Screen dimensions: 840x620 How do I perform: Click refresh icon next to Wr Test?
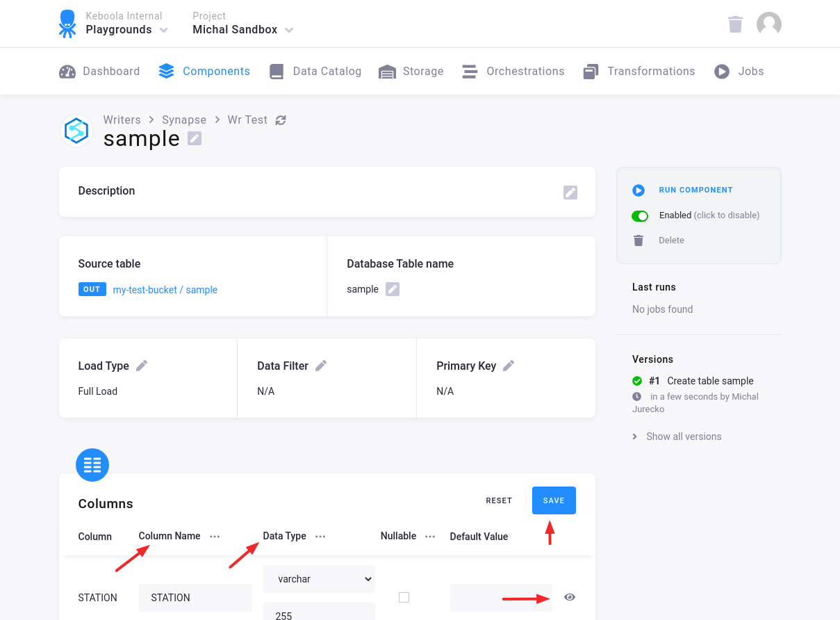(281, 120)
